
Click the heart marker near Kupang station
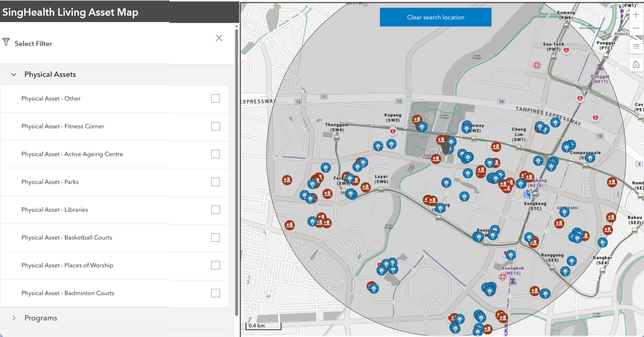pyautogui.click(x=393, y=132)
